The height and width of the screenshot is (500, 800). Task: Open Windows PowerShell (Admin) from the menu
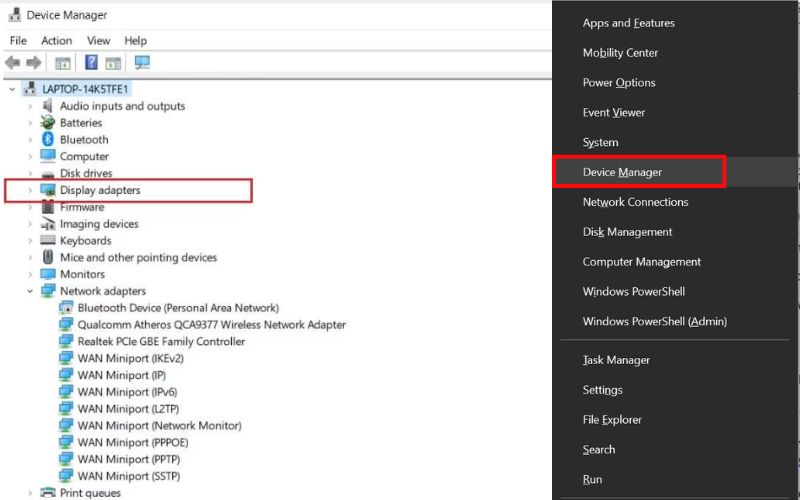(654, 322)
